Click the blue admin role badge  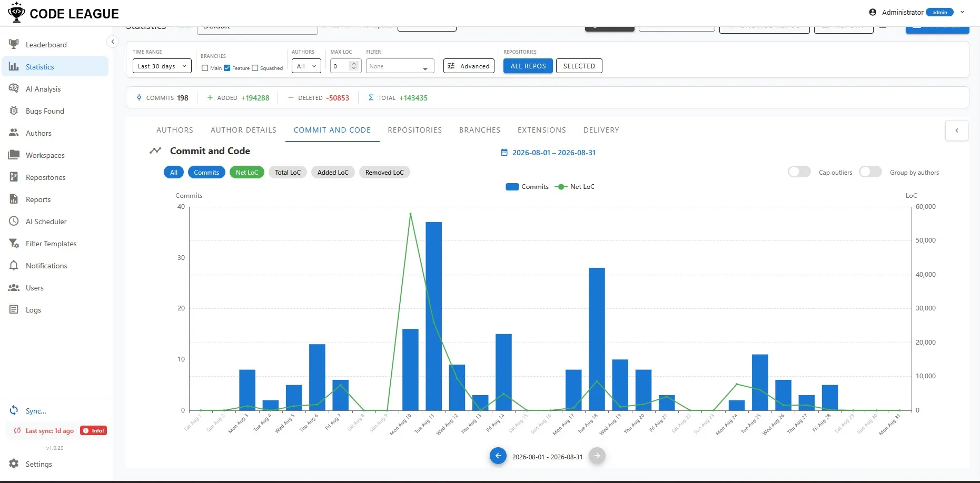940,12
